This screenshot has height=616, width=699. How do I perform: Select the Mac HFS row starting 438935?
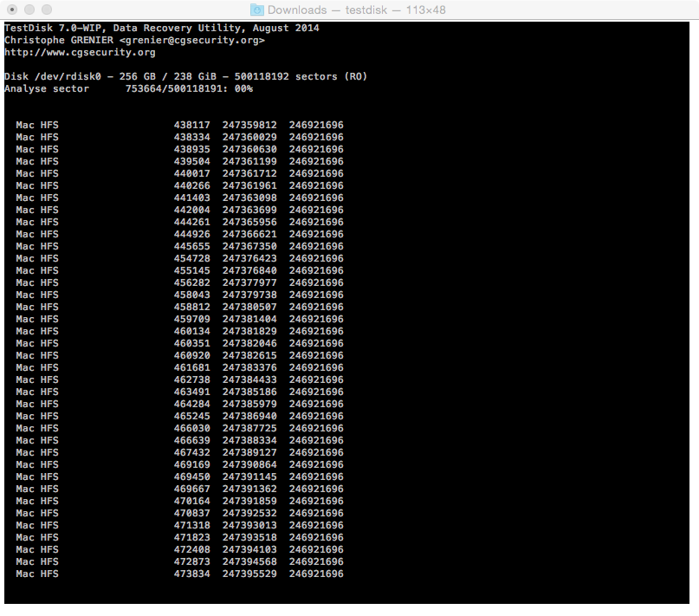(179, 149)
